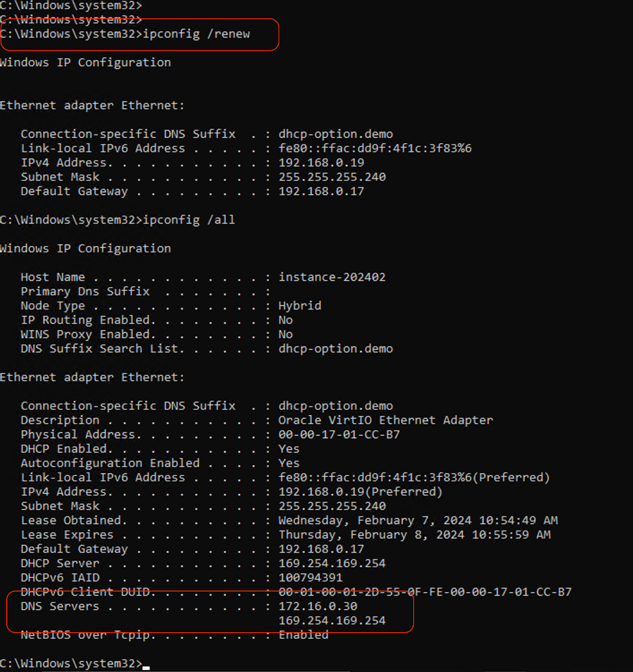
Task: Click the NetBIOS over Tcpip Enabled value
Action: pos(303,635)
